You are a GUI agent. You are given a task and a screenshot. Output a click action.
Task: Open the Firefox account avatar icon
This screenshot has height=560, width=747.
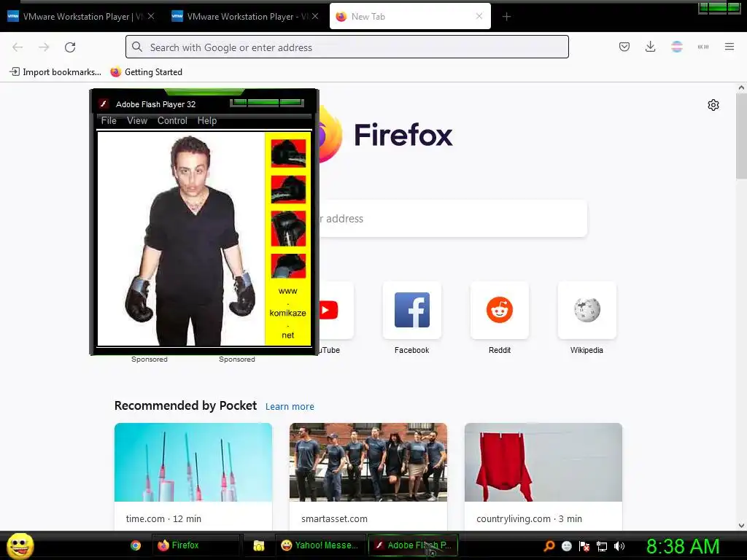pyautogui.click(x=677, y=47)
